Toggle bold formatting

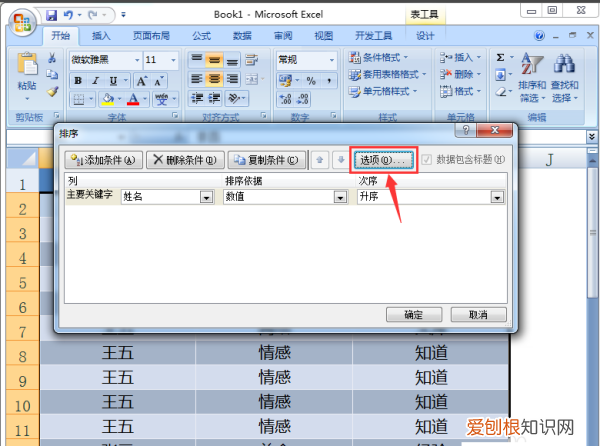click(78, 81)
